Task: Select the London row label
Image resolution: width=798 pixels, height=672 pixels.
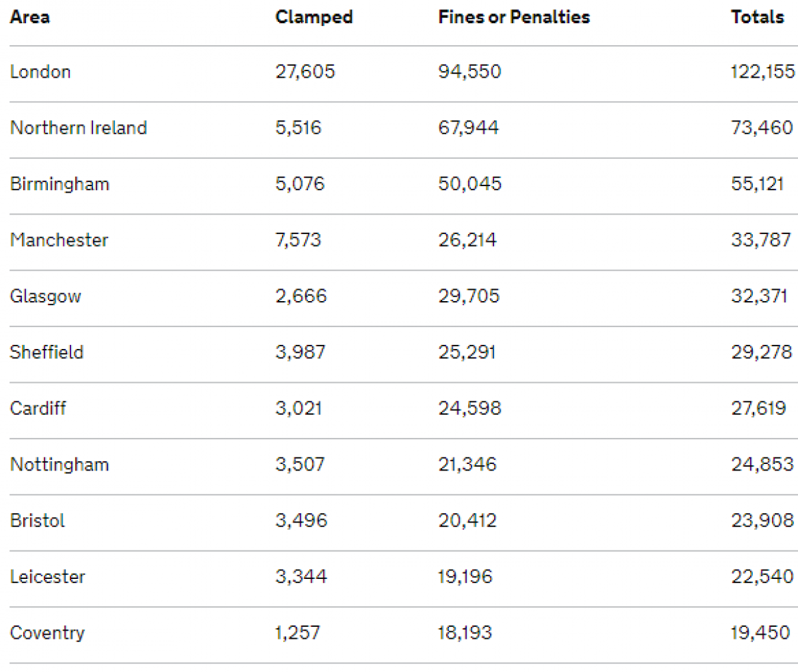Action: (41, 72)
